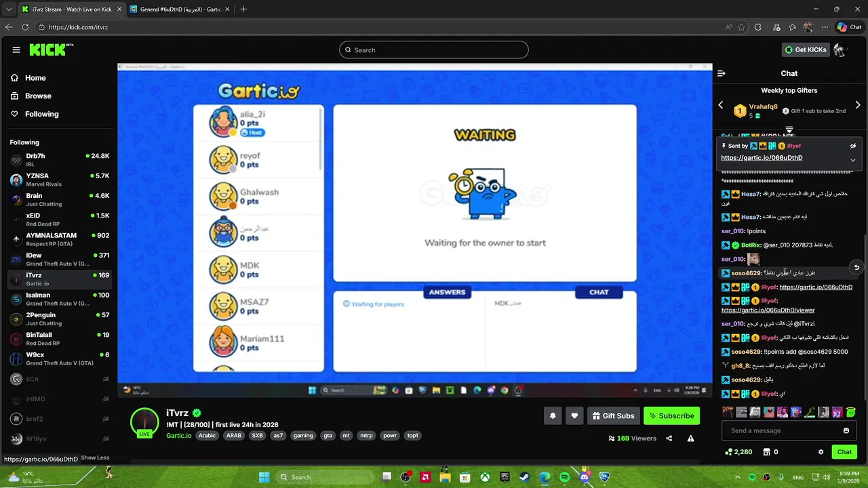This screenshot has height=488, width=868.
Task: Open Windows Start menu
Action: coord(264,477)
